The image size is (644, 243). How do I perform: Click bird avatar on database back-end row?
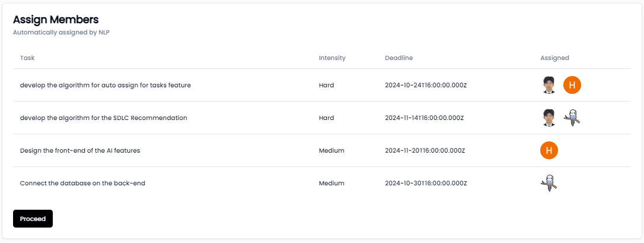(x=549, y=184)
